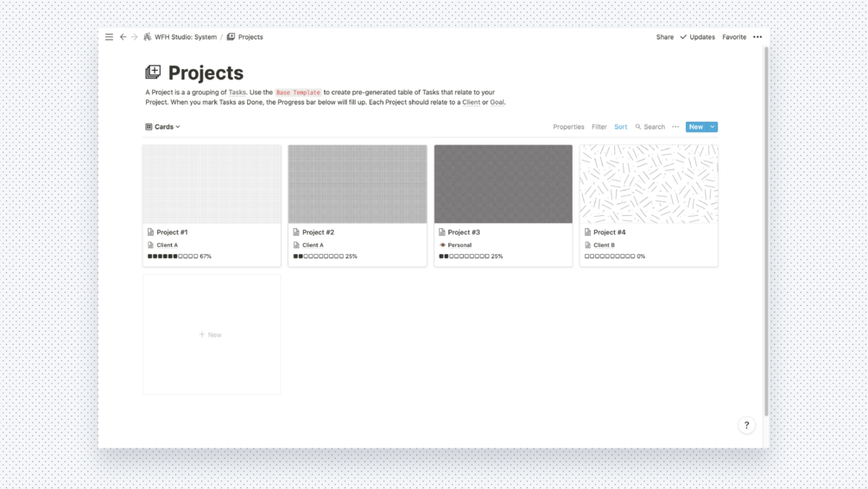Click the Projects page title
The height and width of the screenshot is (489, 868).
click(x=206, y=73)
